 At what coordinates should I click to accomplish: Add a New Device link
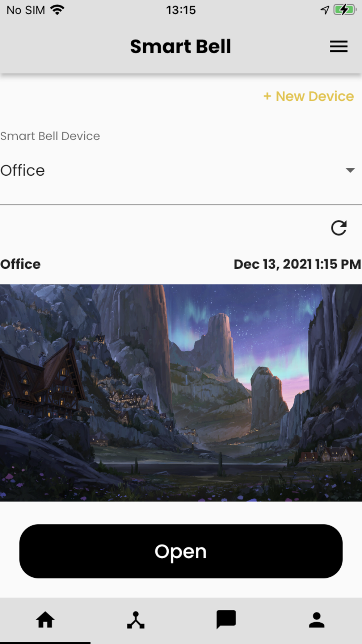click(x=308, y=96)
